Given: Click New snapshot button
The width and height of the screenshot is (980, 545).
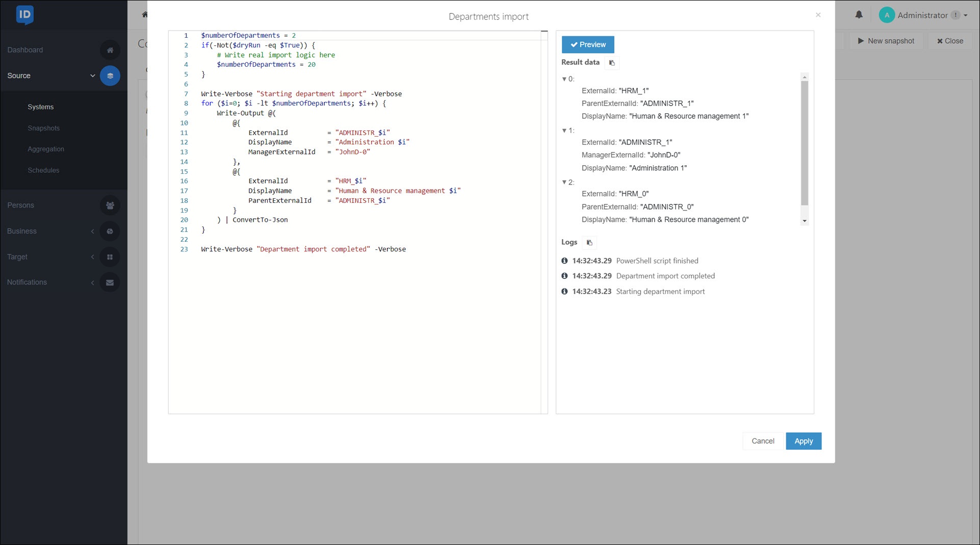Looking at the screenshot, I should click(886, 41).
